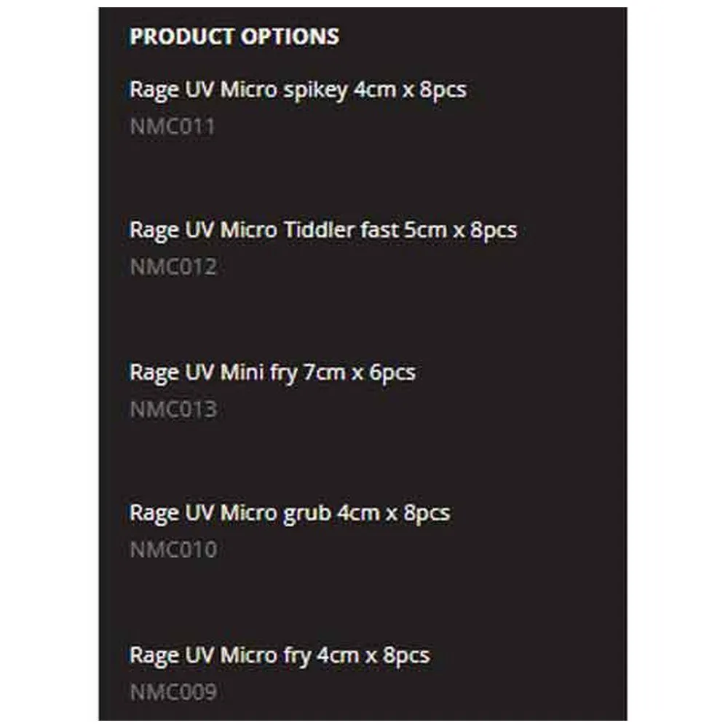Select Rage UV Micro spikey 4cm option

(x=298, y=90)
